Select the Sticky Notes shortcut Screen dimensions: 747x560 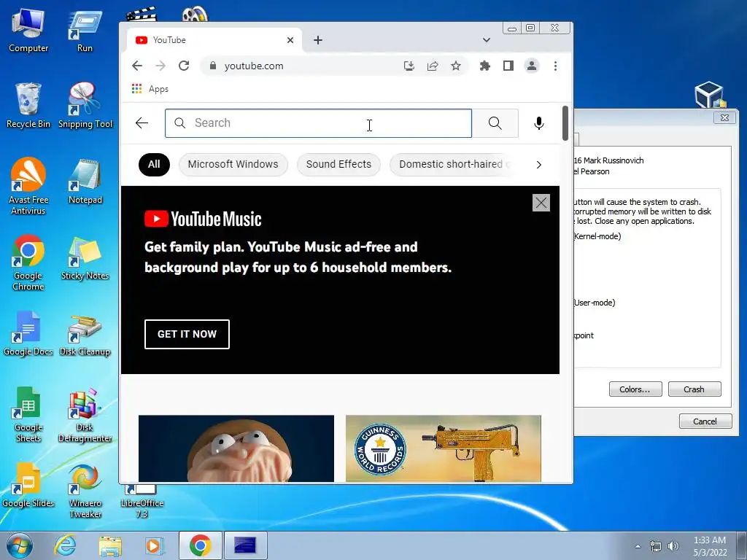coord(85,257)
